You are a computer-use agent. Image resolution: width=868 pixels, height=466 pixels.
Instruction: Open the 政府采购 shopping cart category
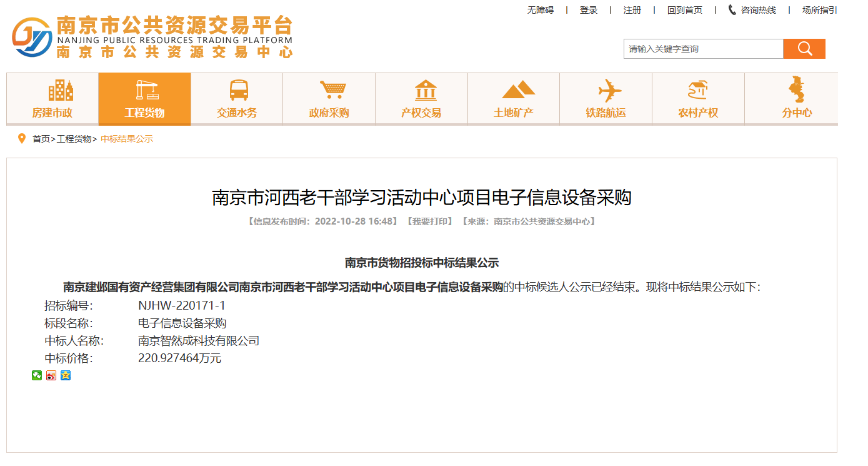tap(329, 99)
